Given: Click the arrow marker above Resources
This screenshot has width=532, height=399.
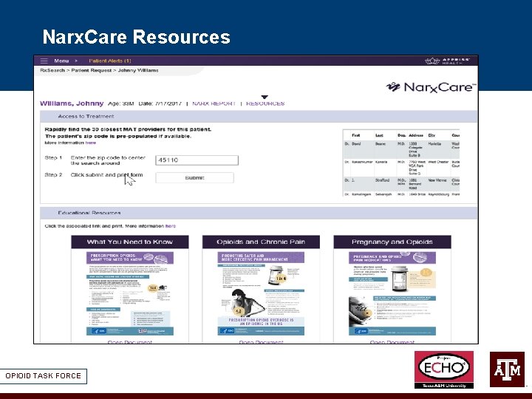Looking at the screenshot, I should click(265, 97).
